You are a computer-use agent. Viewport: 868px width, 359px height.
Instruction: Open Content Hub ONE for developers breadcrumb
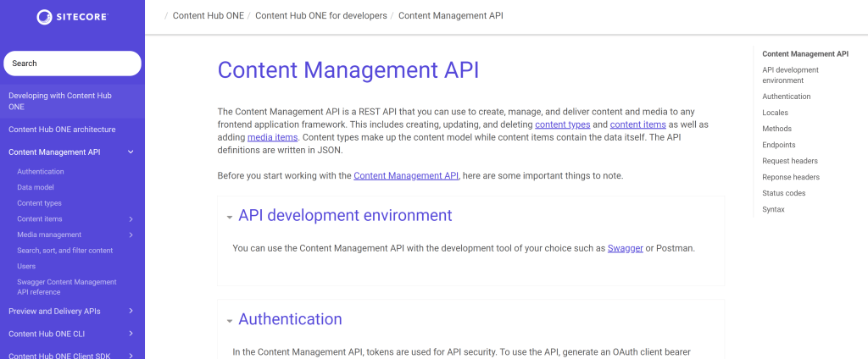point(320,16)
